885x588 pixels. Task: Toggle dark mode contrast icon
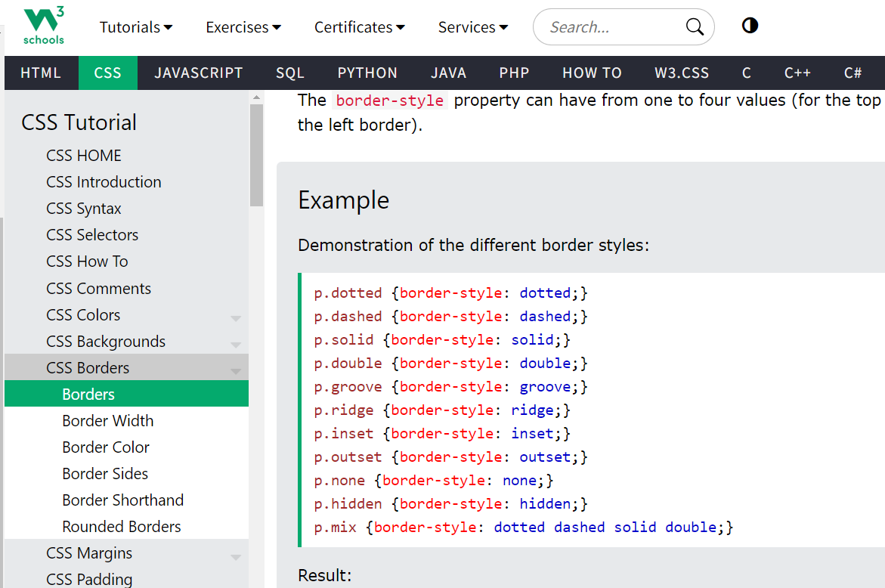click(750, 26)
